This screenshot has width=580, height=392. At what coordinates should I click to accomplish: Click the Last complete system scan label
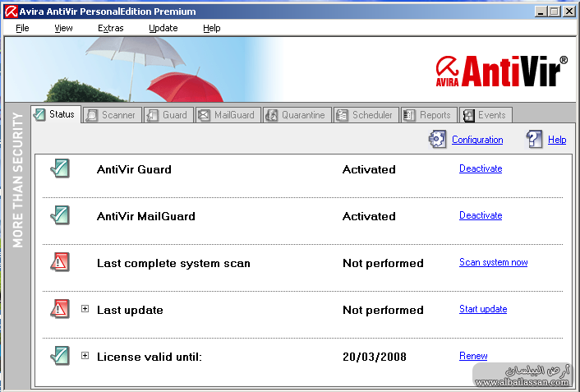coord(173,263)
